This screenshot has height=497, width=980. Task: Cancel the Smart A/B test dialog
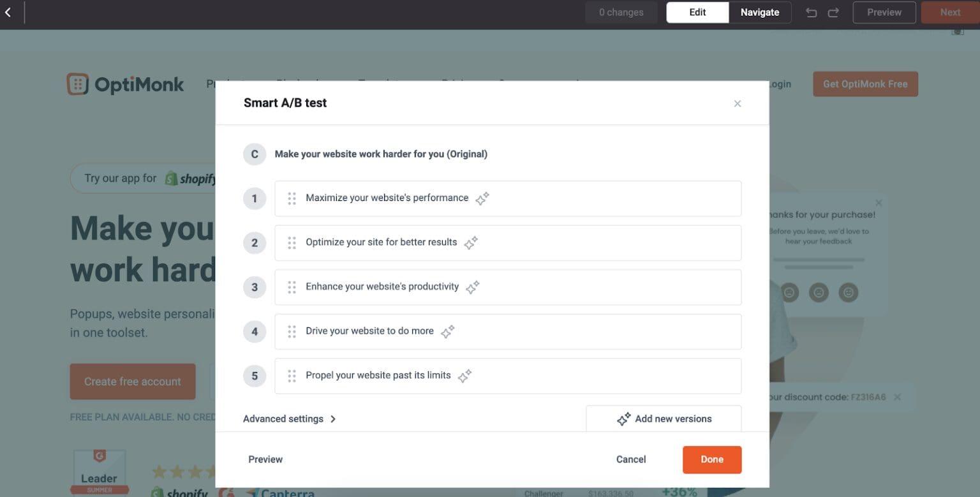630,459
